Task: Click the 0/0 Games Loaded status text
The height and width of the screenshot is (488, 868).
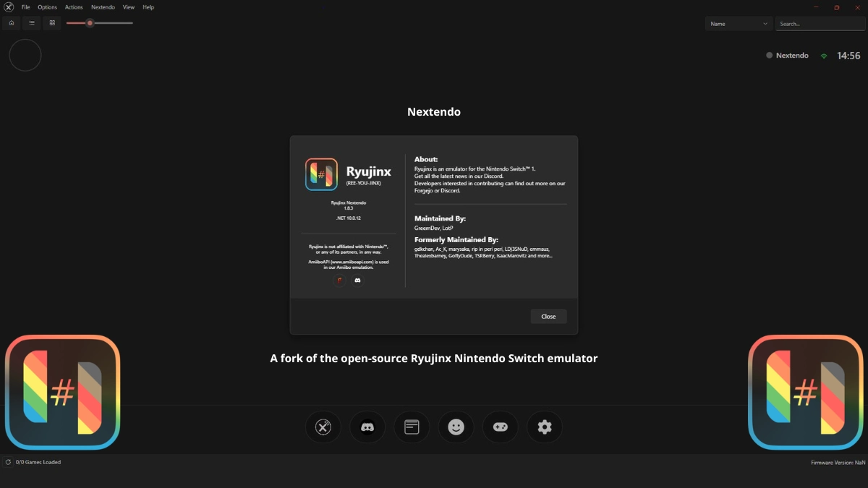Action: [38, 462]
